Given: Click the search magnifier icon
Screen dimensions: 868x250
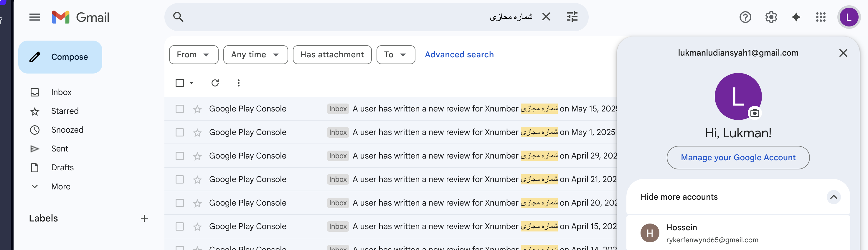Looking at the screenshot, I should pyautogui.click(x=178, y=17).
